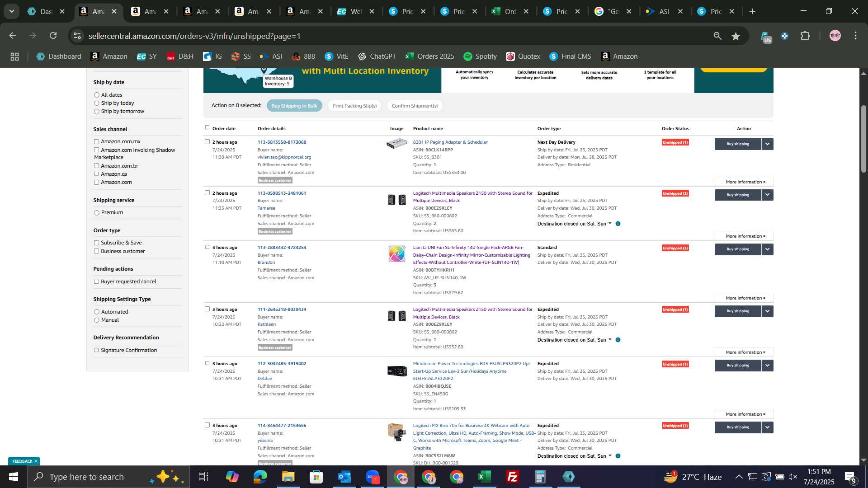Go back using the browser back arrow

pos(13,36)
